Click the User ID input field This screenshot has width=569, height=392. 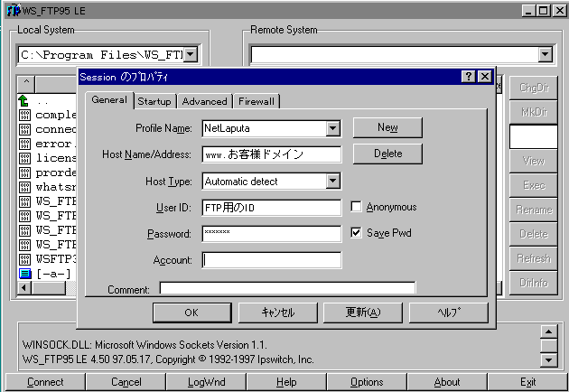272,207
